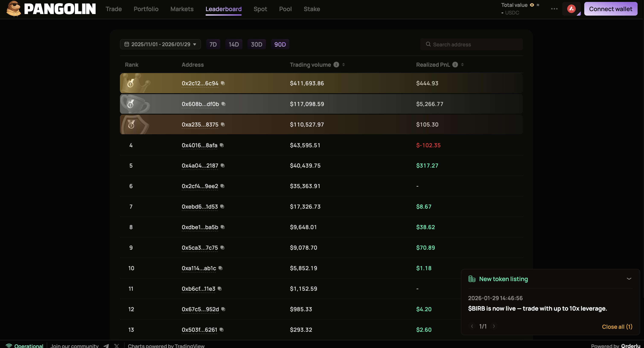Sort by Trading volume arrows
This screenshot has width=644, height=348.
click(x=344, y=65)
